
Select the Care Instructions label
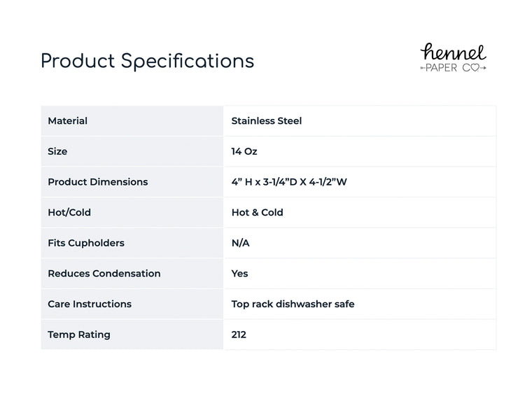[x=90, y=304]
